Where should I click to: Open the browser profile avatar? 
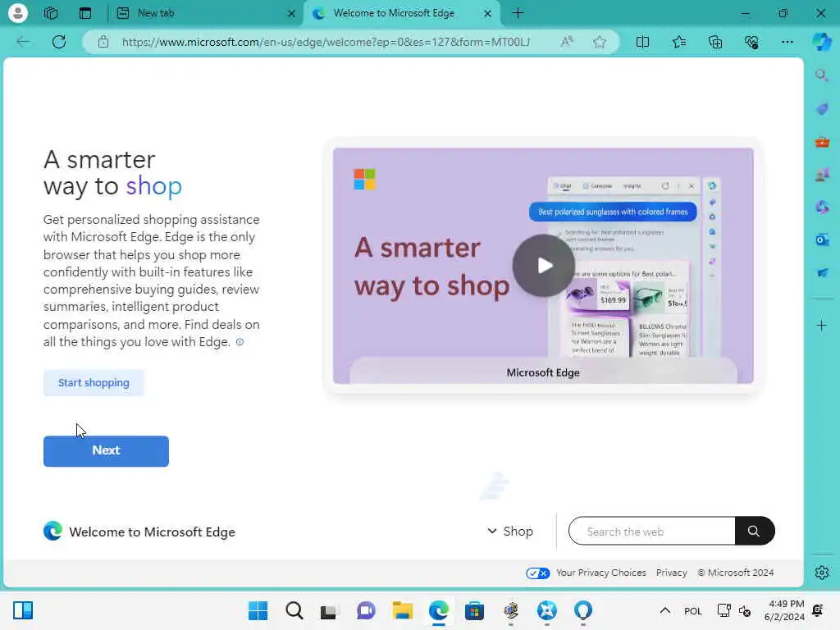tap(18, 13)
